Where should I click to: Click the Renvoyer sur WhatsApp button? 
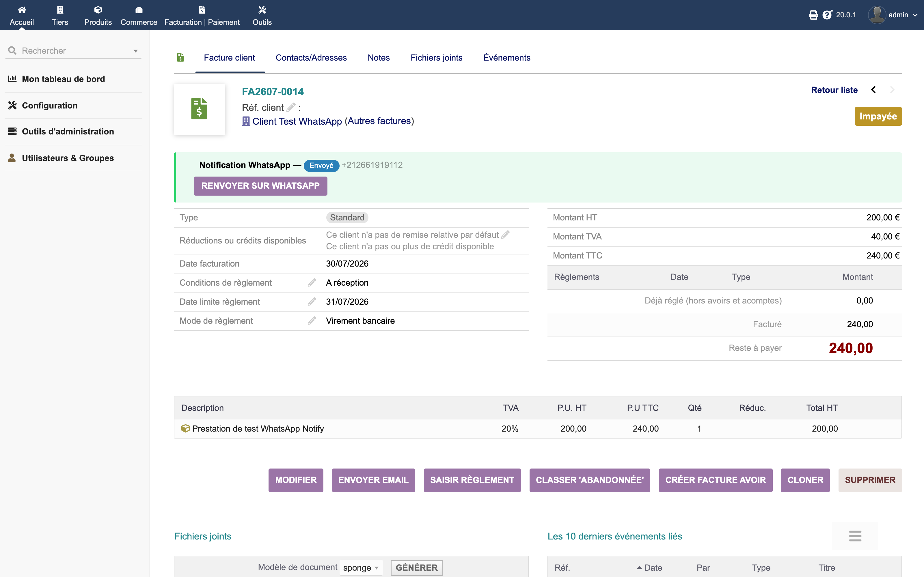tap(260, 186)
